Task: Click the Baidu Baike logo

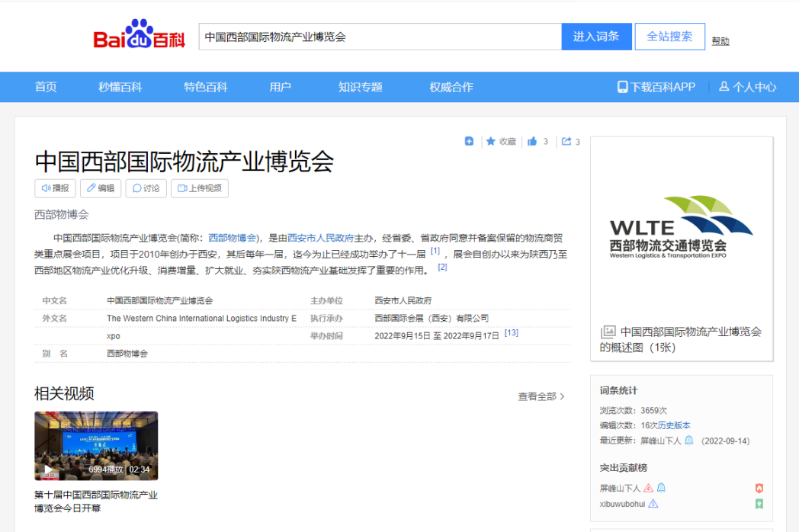Action: coord(139,34)
